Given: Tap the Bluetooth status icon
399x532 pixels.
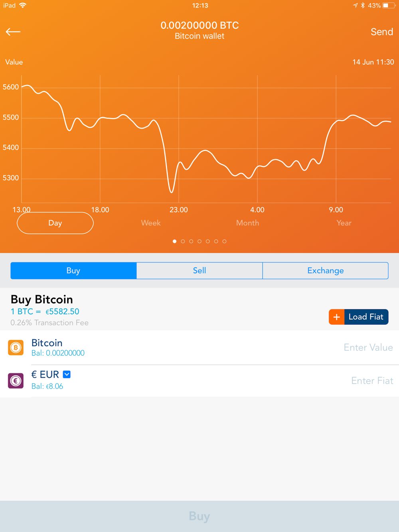Looking at the screenshot, I should (363, 6).
